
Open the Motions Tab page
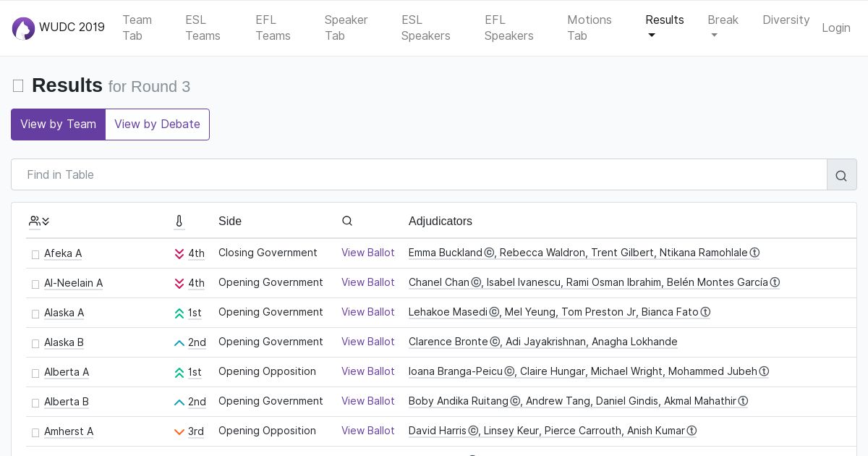(x=589, y=28)
